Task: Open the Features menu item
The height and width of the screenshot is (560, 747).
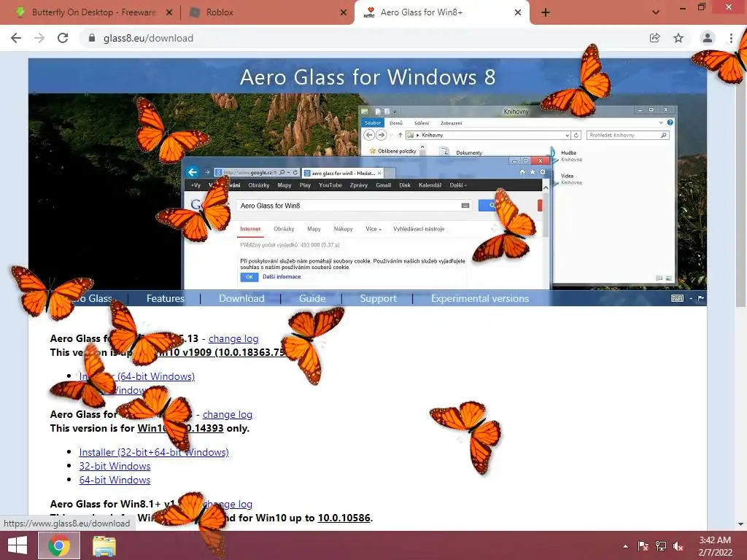Action: pos(166,298)
